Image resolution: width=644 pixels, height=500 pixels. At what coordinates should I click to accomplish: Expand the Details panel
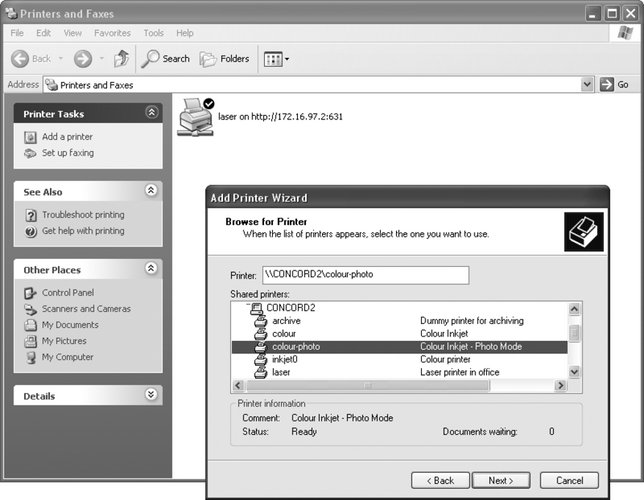coord(151,395)
